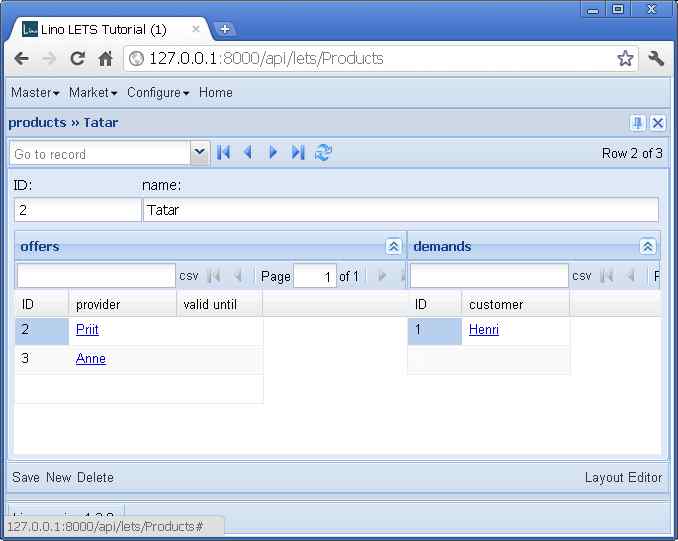
Task: Open the Master menu
Action: tap(35, 93)
